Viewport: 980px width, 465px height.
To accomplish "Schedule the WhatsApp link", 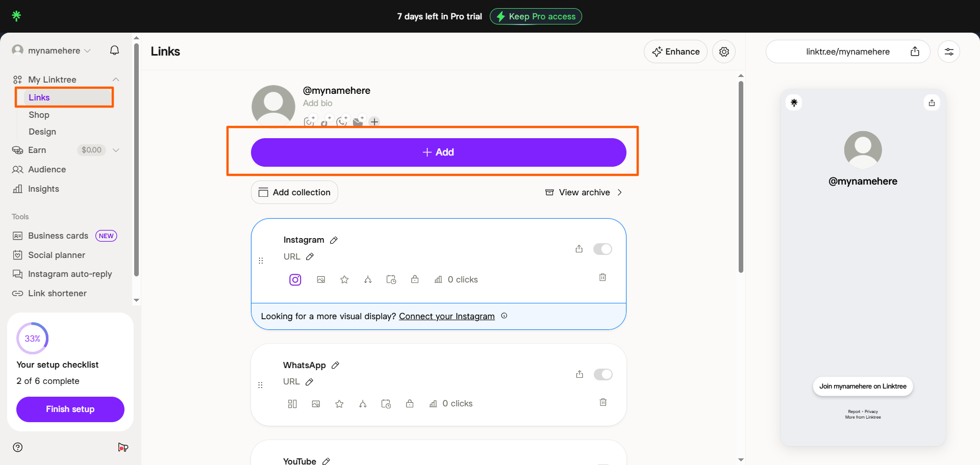I will tap(386, 404).
